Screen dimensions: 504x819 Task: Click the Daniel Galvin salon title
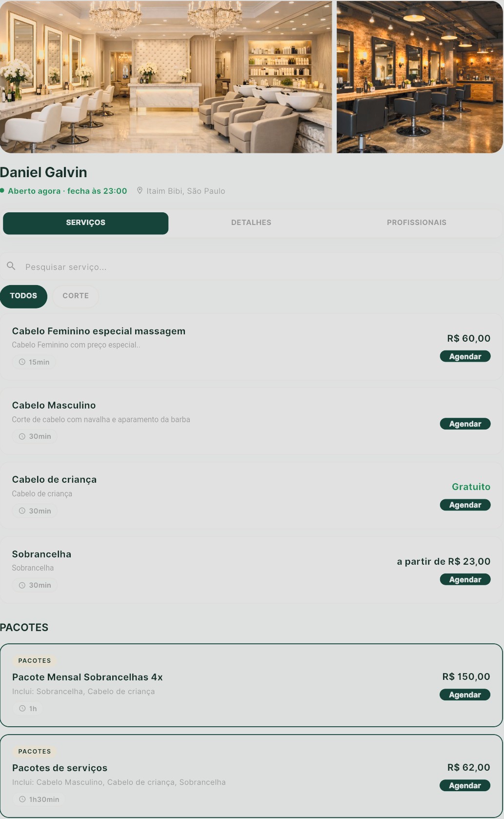[x=43, y=172]
